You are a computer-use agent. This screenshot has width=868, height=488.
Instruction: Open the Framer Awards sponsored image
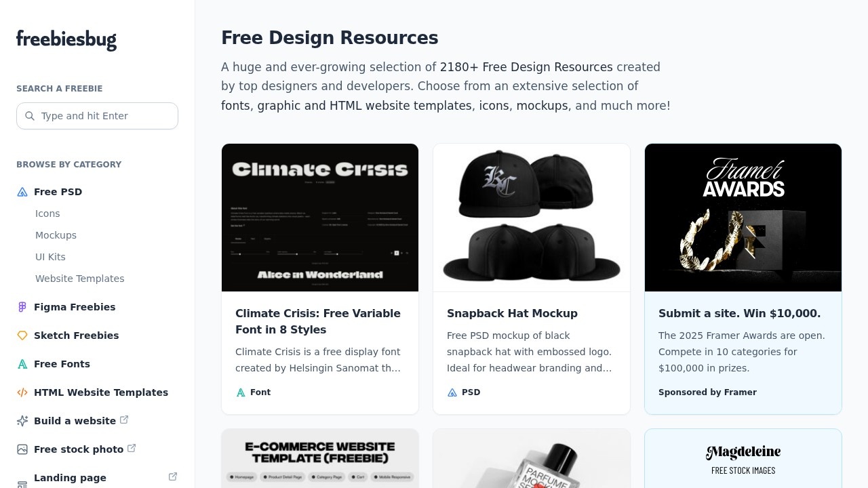[743, 218]
